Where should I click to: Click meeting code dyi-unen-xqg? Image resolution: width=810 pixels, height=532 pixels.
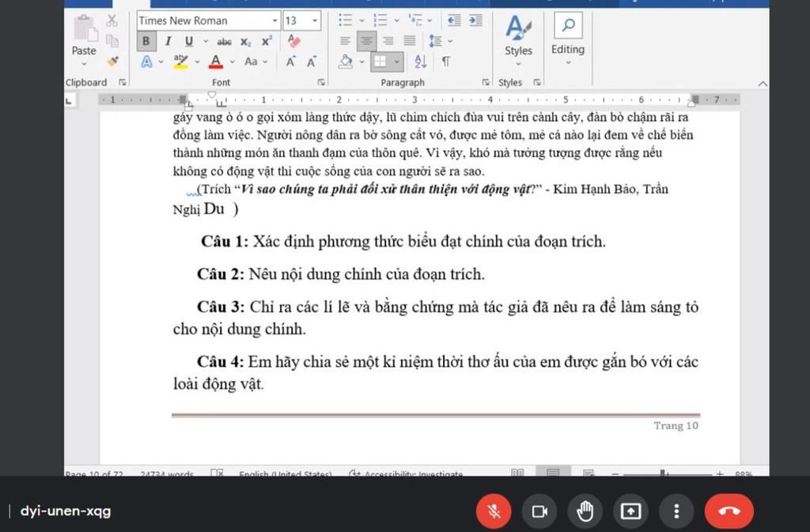[x=66, y=511]
